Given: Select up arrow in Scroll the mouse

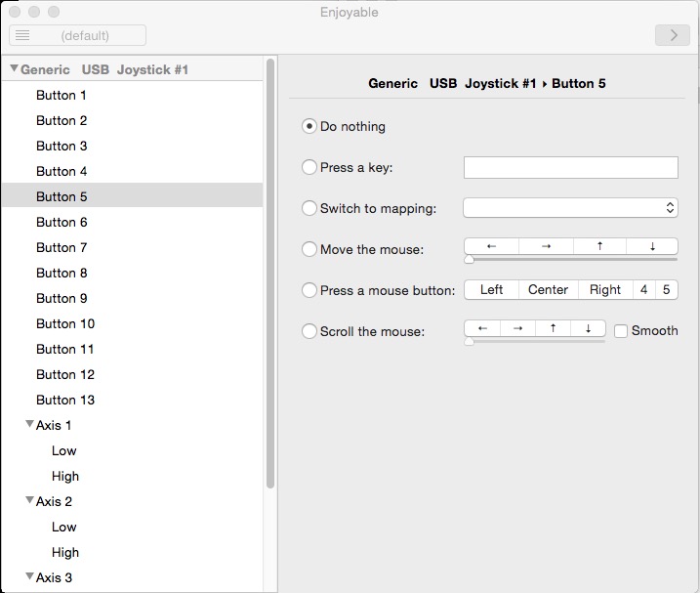Looking at the screenshot, I should point(554,328).
